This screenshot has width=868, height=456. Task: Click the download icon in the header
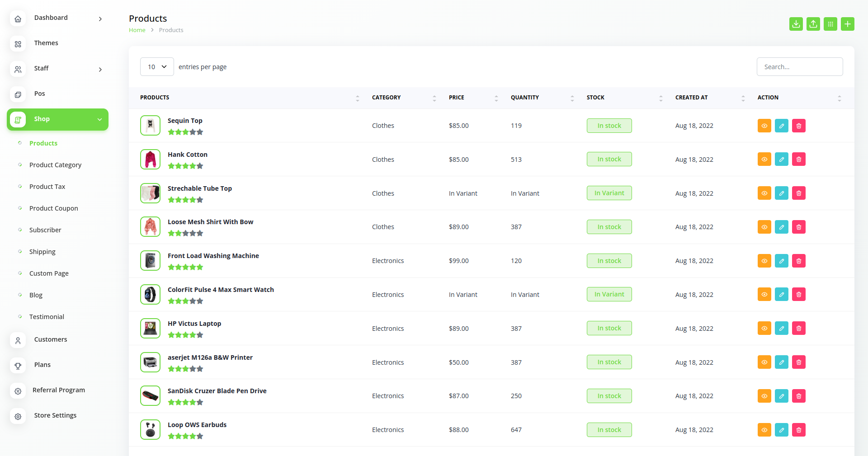796,24
